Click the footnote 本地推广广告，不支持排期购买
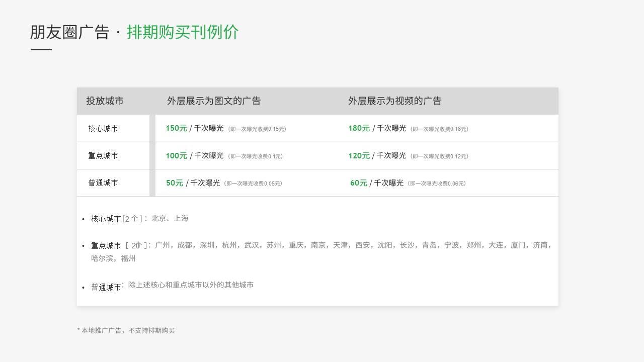This screenshot has height=362, width=644. click(128, 331)
